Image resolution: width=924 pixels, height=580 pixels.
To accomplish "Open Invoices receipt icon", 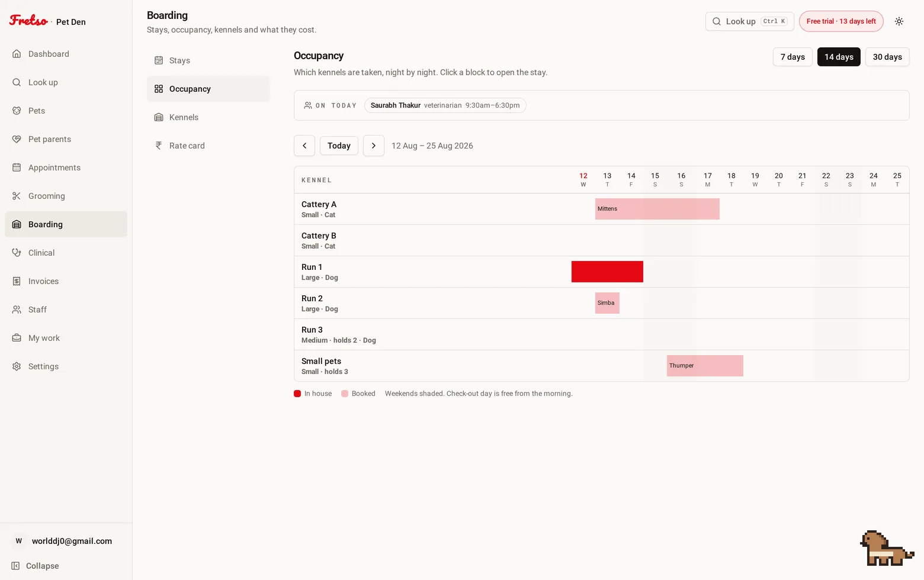I will [17, 281].
